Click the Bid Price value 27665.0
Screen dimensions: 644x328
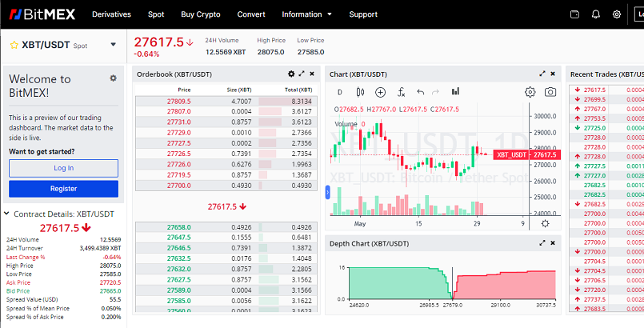(x=110, y=291)
